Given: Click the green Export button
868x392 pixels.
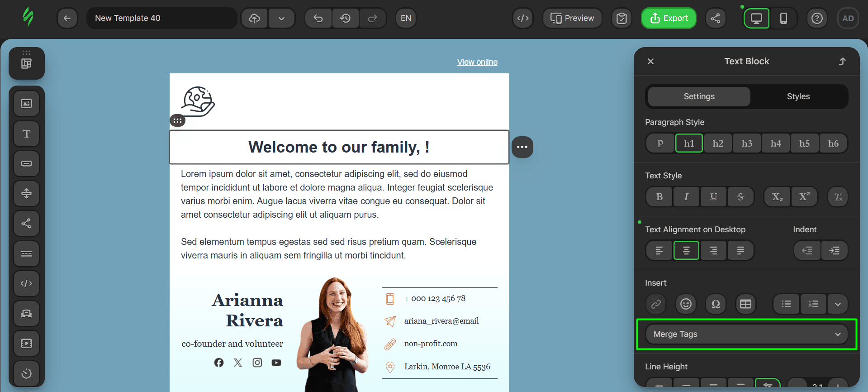Looking at the screenshot, I should [669, 18].
